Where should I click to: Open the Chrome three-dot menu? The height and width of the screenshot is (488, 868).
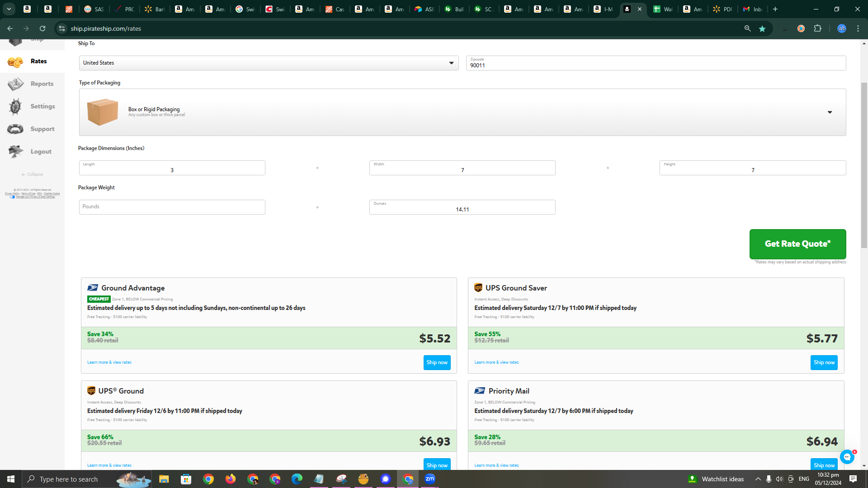click(x=858, y=28)
